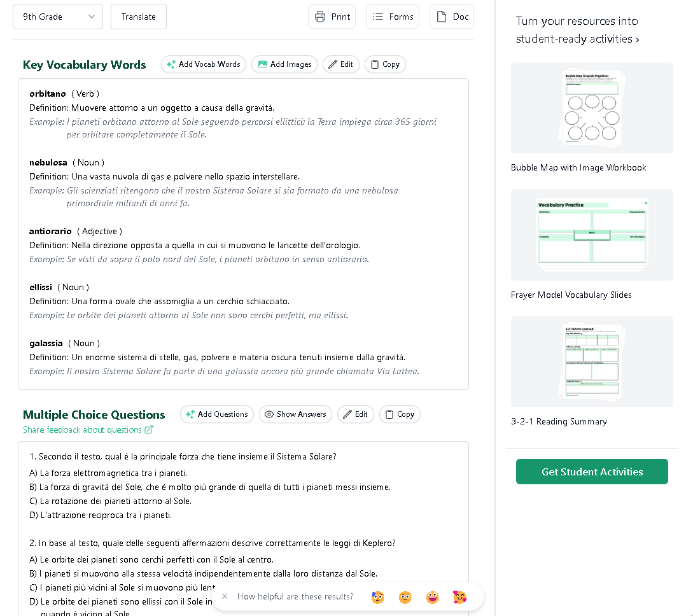The height and width of the screenshot is (616, 693).
Task: Click the 3-2-1 Reading Summary title
Action: (x=559, y=421)
